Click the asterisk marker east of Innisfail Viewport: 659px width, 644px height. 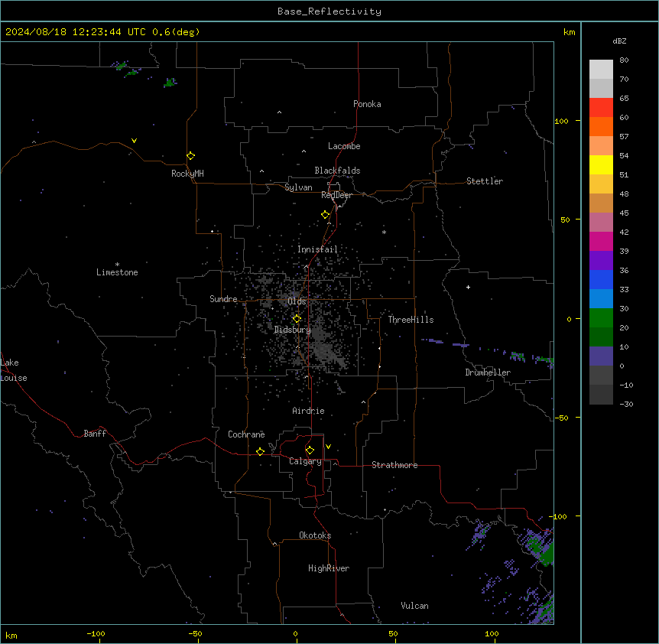click(384, 232)
